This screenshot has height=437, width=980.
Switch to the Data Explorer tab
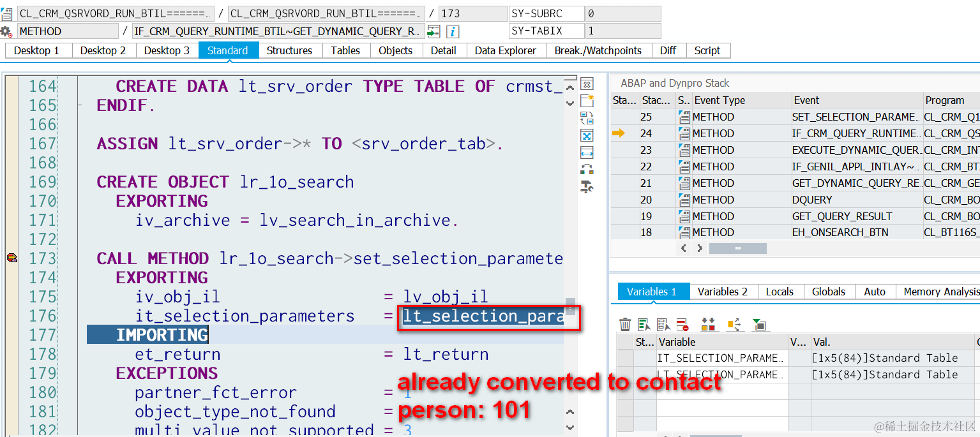[506, 50]
